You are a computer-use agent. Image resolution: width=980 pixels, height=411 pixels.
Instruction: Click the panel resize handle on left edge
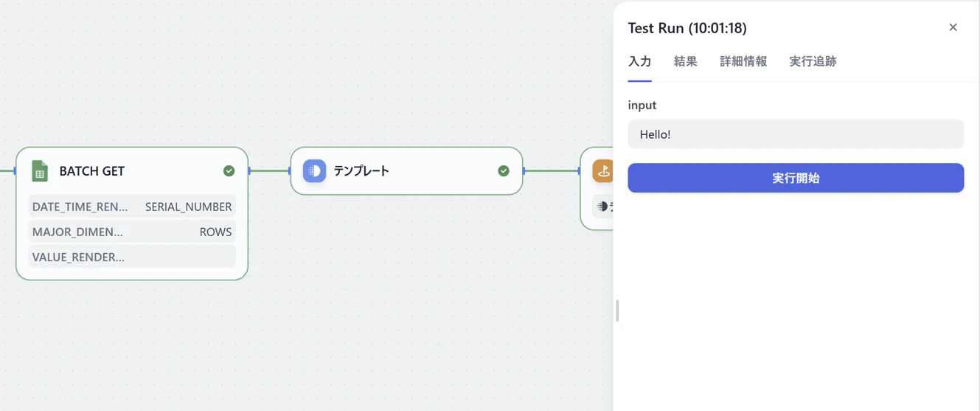[x=617, y=311]
